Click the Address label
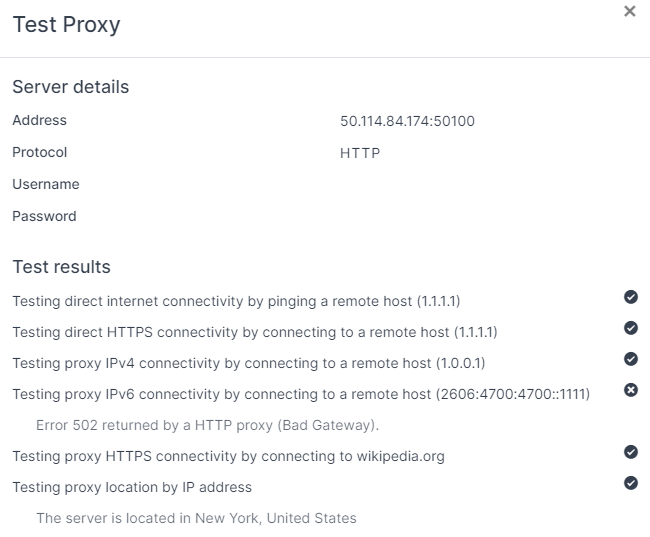 (x=39, y=120)
